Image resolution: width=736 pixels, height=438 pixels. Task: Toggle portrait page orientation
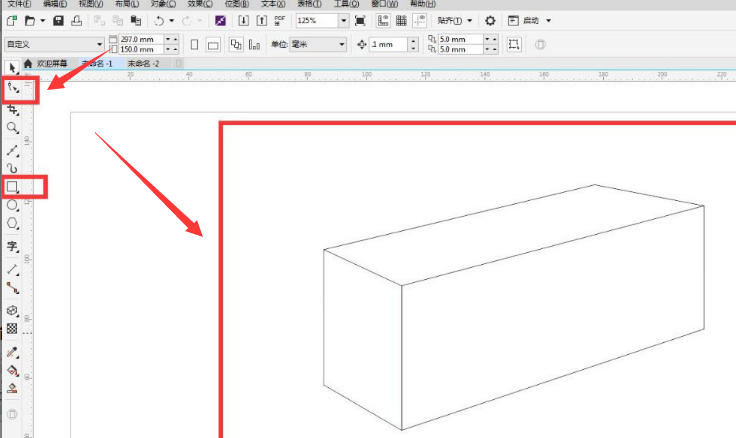(x=194, y=45)
